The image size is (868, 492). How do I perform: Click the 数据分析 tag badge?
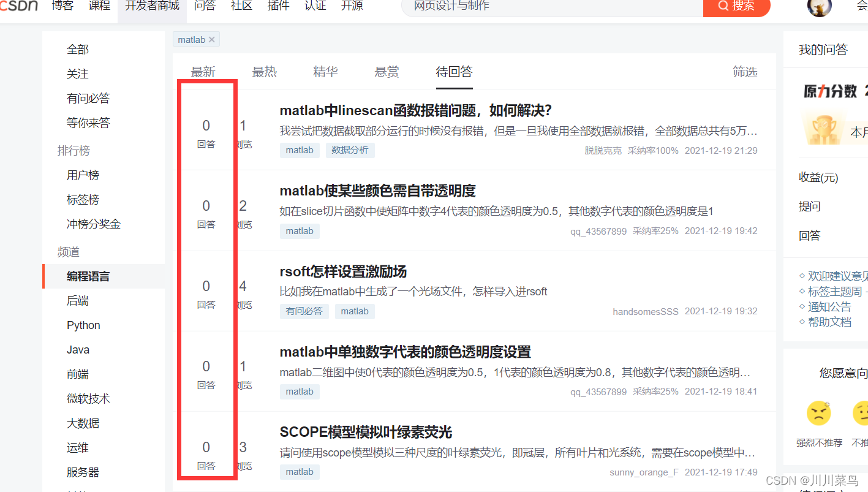[x=350, y=149]
